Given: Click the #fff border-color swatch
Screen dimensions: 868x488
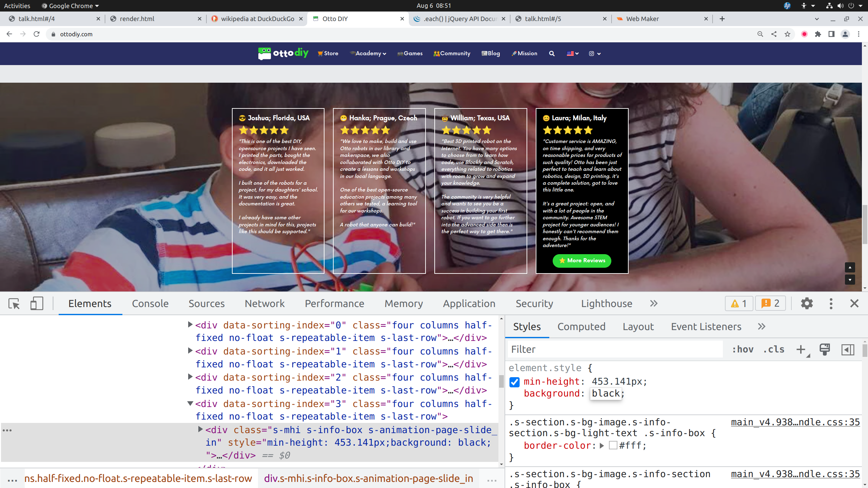Looking at the screenshot, I should (613, 445).
